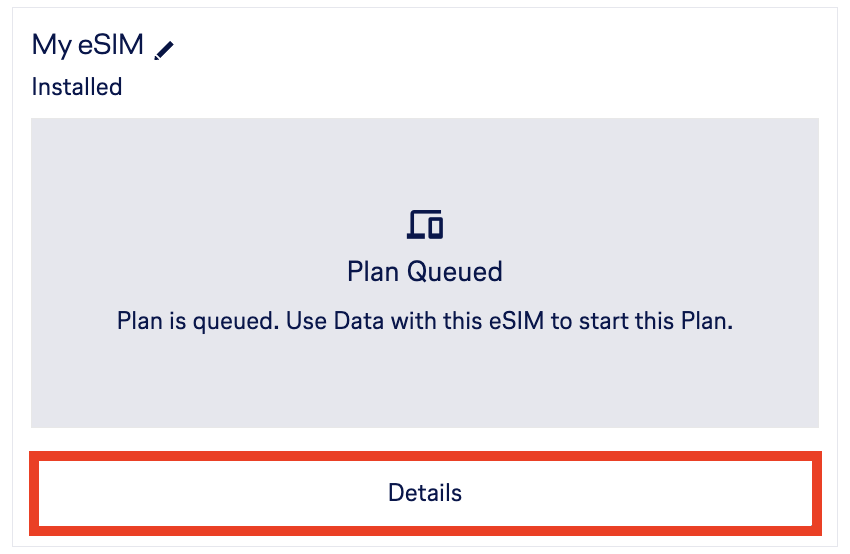This screenshot has width=850, height=554.
Task: Click the 'eSIM' word in the card title
Action: (111, 45)
